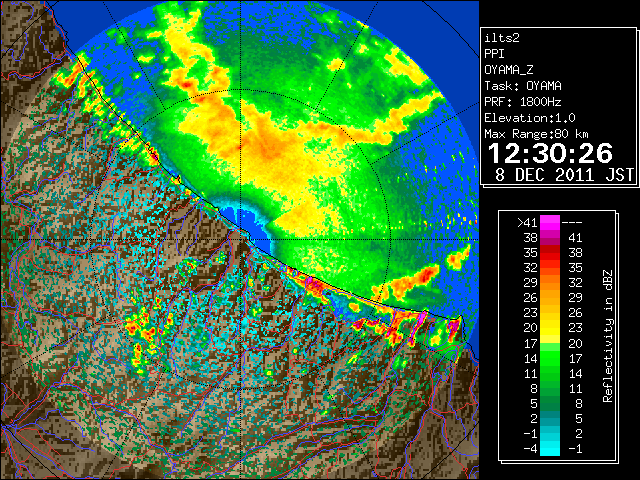Click the red '35' legend color band
Screen dimensions: 640x480
pyautogui.click(x=550, y=253)
